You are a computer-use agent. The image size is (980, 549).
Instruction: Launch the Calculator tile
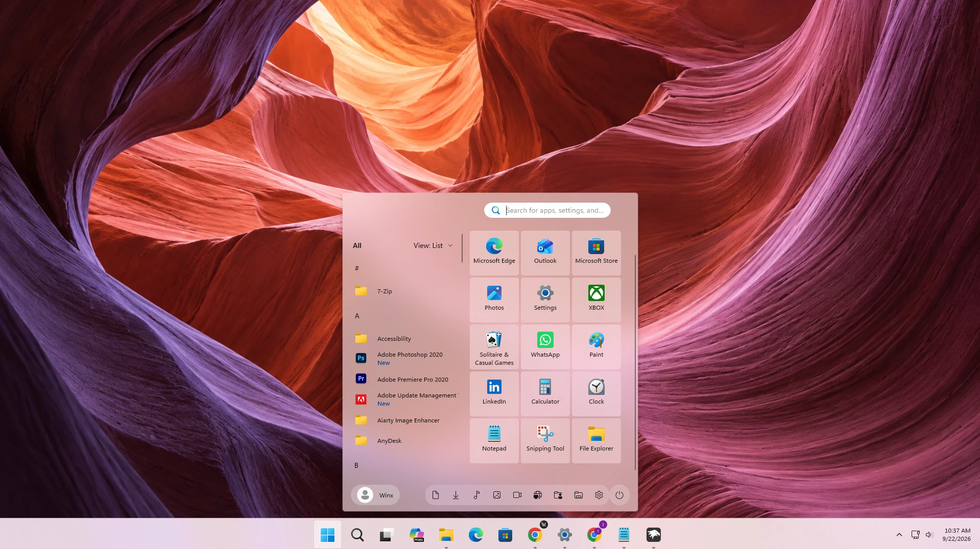pos(545,393)
